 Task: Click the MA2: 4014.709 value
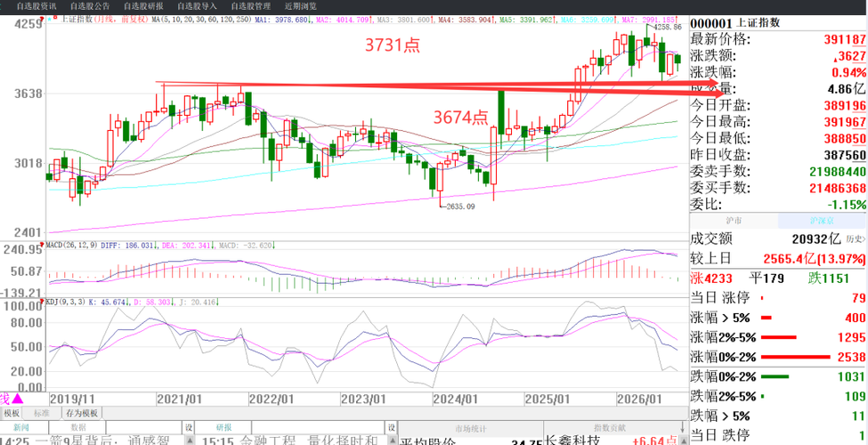click(342, 20)
